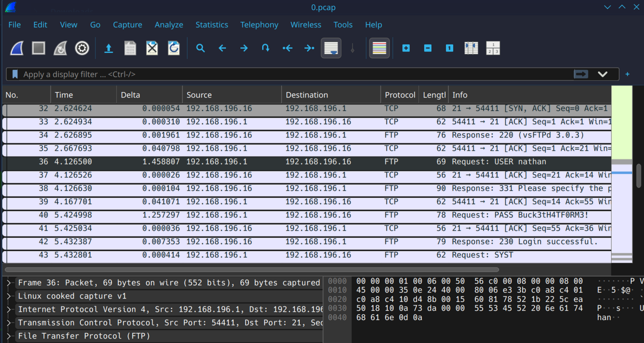Open the Analyze menu

(169, 25)
